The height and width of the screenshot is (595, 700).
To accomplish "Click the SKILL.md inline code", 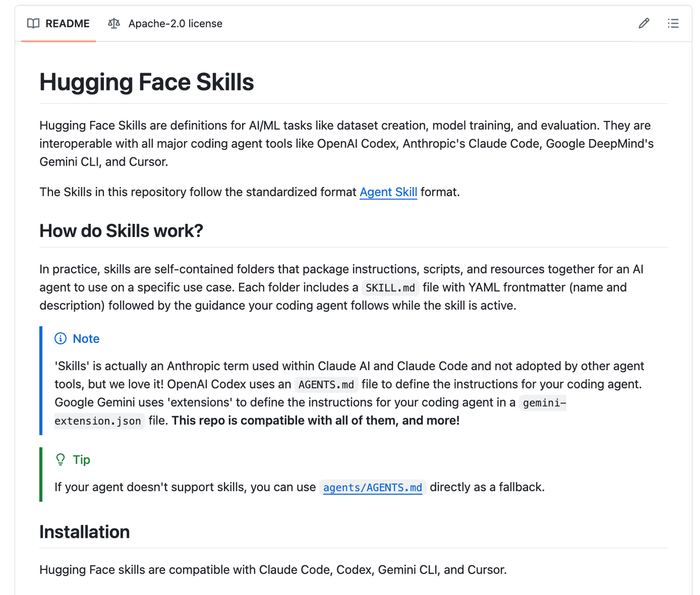I will 390,288.
